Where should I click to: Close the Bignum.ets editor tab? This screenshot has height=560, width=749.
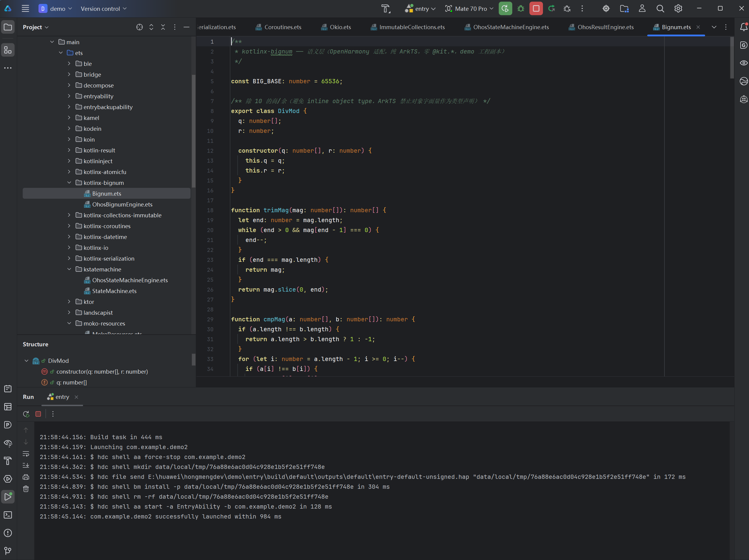click(698, 27)
